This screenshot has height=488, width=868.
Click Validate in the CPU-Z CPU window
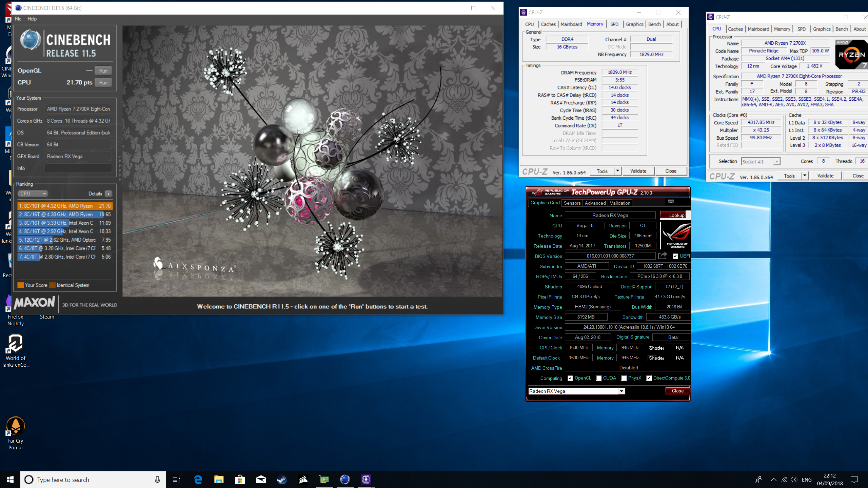825,176
